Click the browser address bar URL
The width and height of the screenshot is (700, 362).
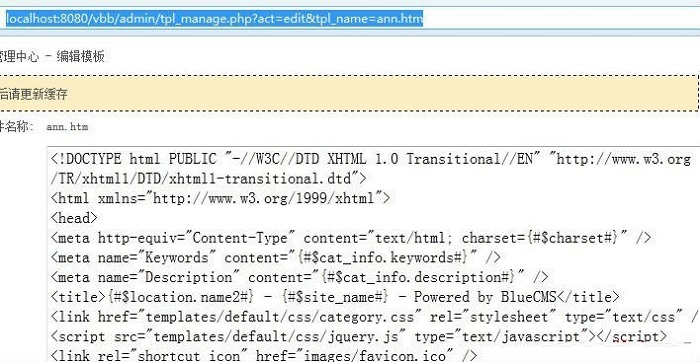coord(214,19)
